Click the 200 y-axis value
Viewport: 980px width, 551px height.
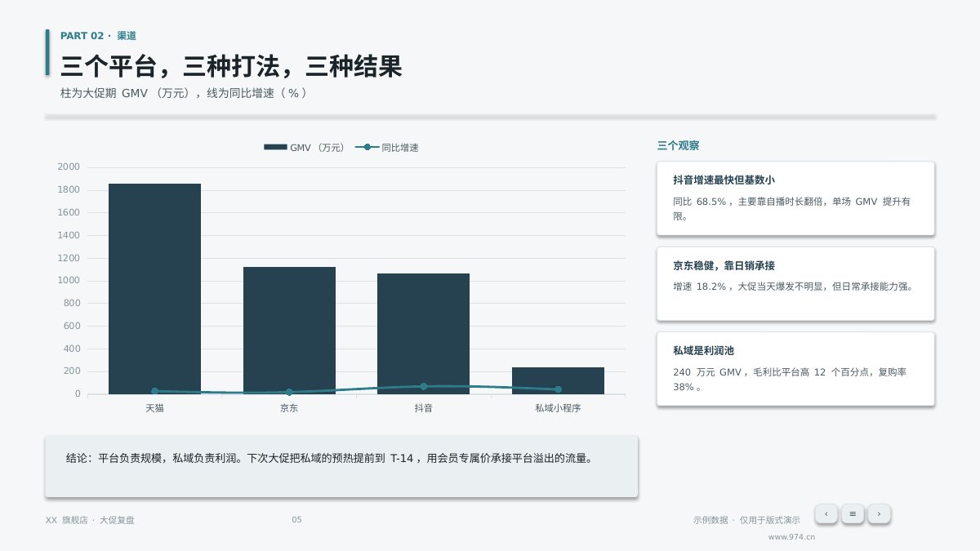pyautogui.click(x=72, y=371)
